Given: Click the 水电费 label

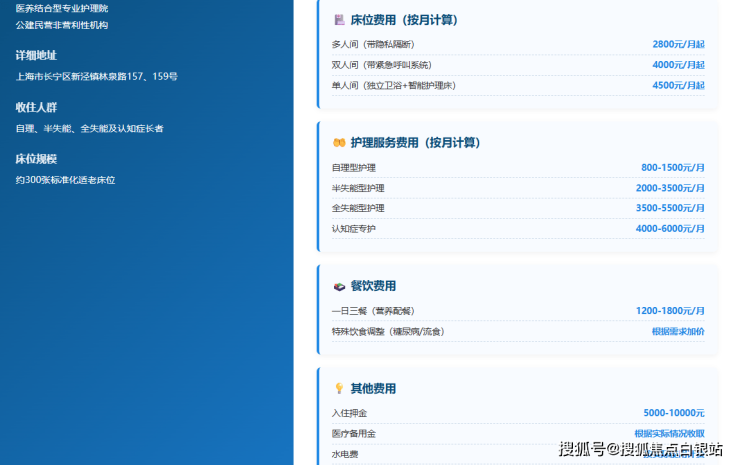Looking at the screenshot, I should point(345,454).
